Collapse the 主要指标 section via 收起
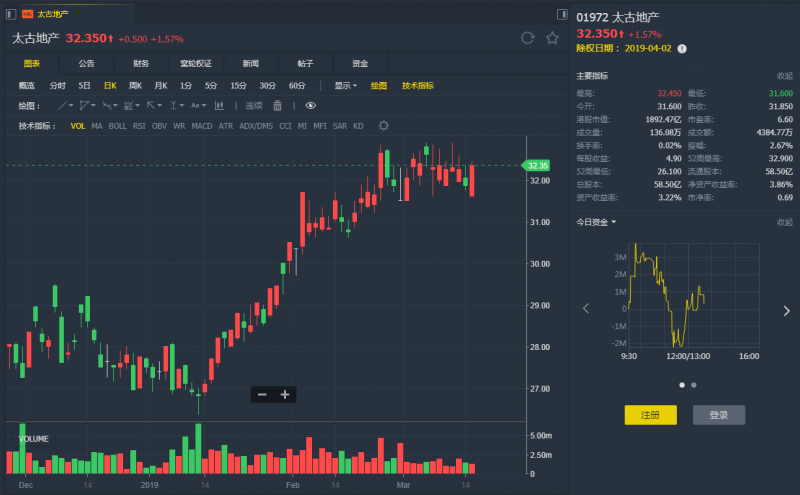The width and height of the screenshot is (800, 495). [785, 76]
